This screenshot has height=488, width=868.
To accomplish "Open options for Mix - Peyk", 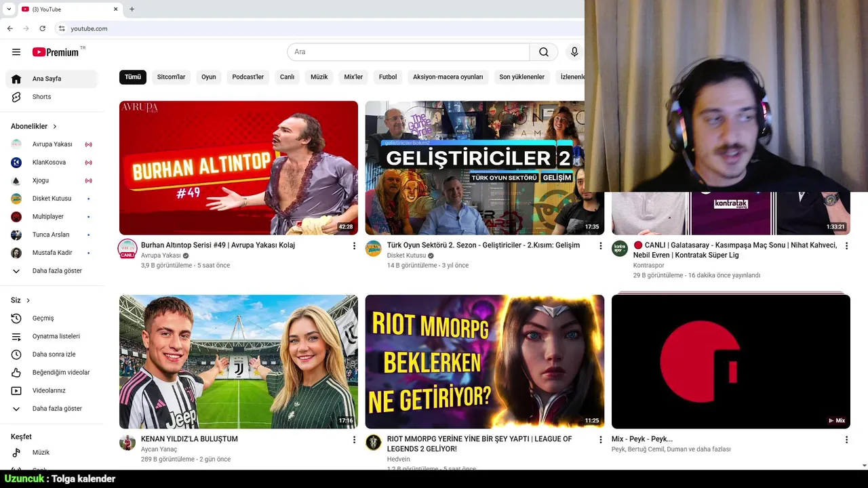I will point(846,440).
